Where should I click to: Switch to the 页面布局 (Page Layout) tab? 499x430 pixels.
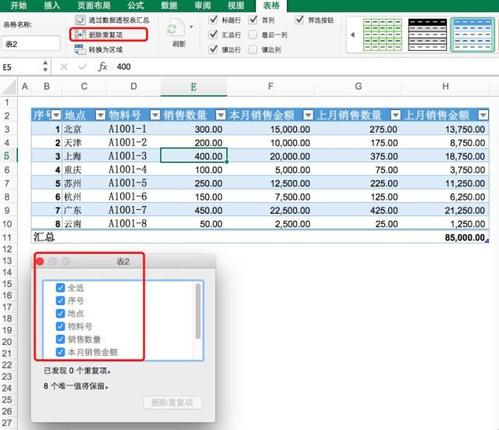click(94, 5)
